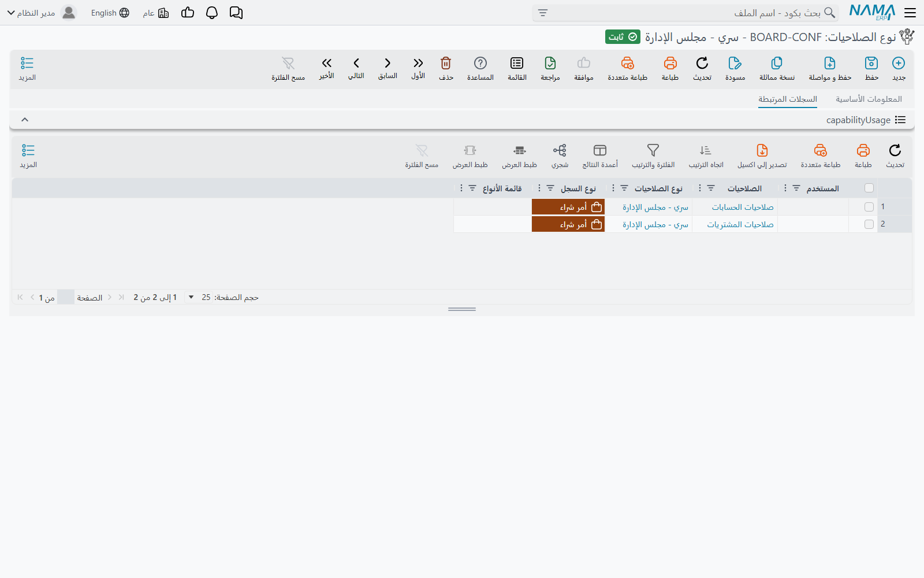Open filter for نوع السجل column
The height and width of the screenshot is (578, 924).
pyautogui.click(x=550, y=188)
